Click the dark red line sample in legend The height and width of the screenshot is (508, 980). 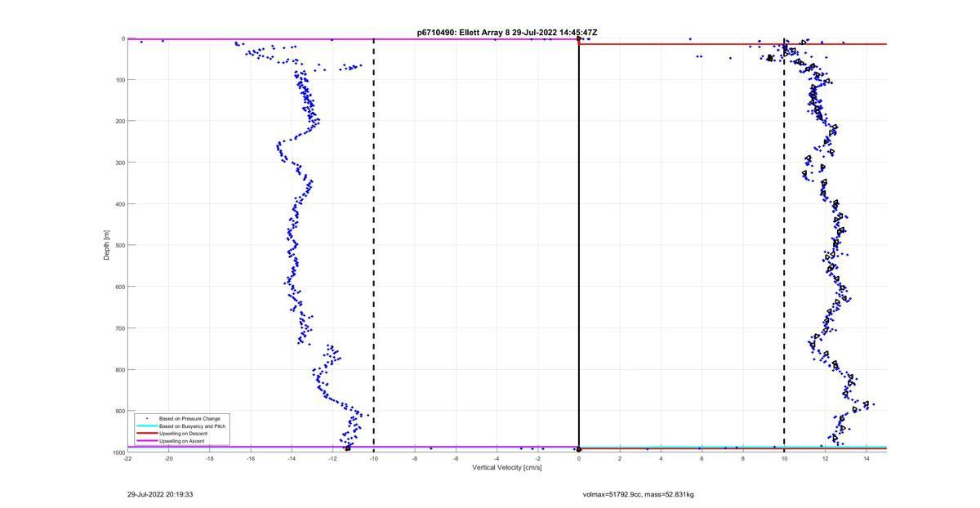pos(146,434)
